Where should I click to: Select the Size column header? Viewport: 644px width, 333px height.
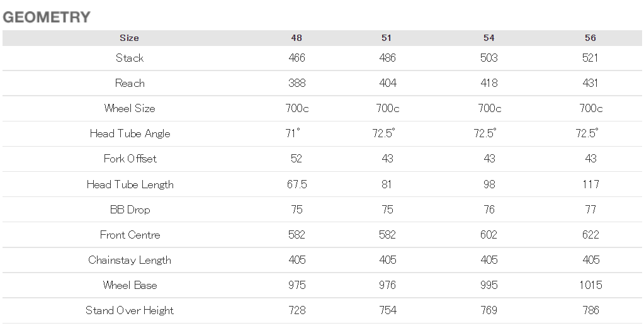pyautogui.click(x=130, y=38)
